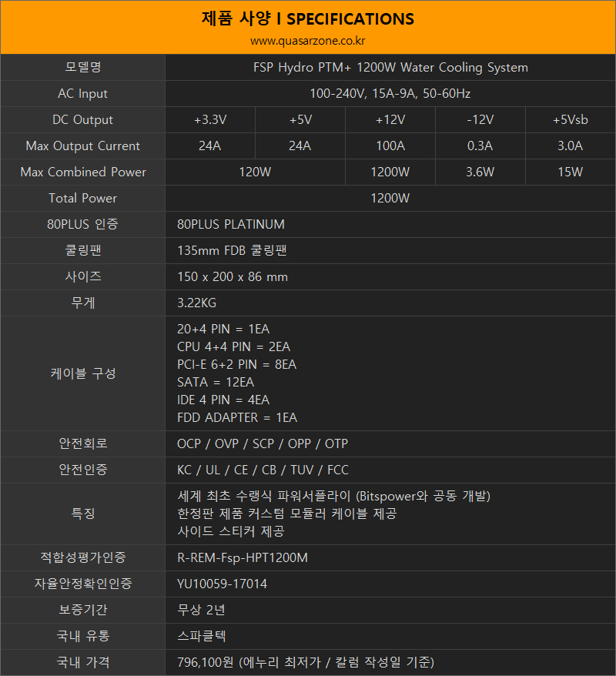Select the FSP Hydro PTM+ model name

point(390,68)
